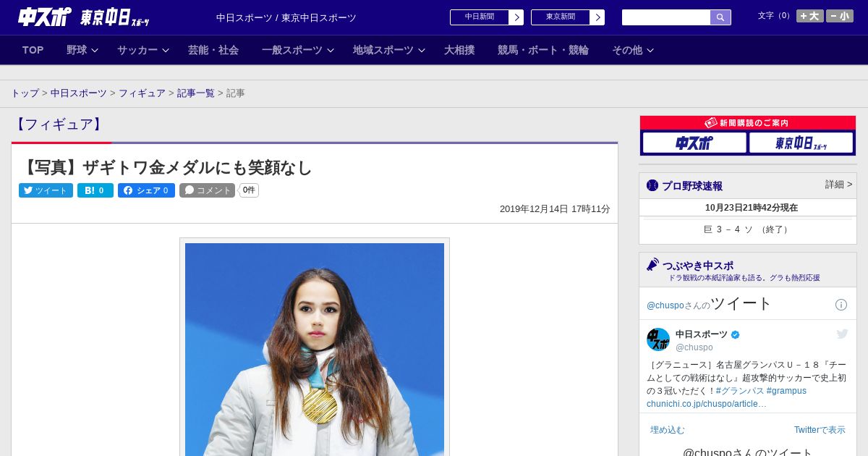Click the @chuspo profile avatar

[658, 339]
